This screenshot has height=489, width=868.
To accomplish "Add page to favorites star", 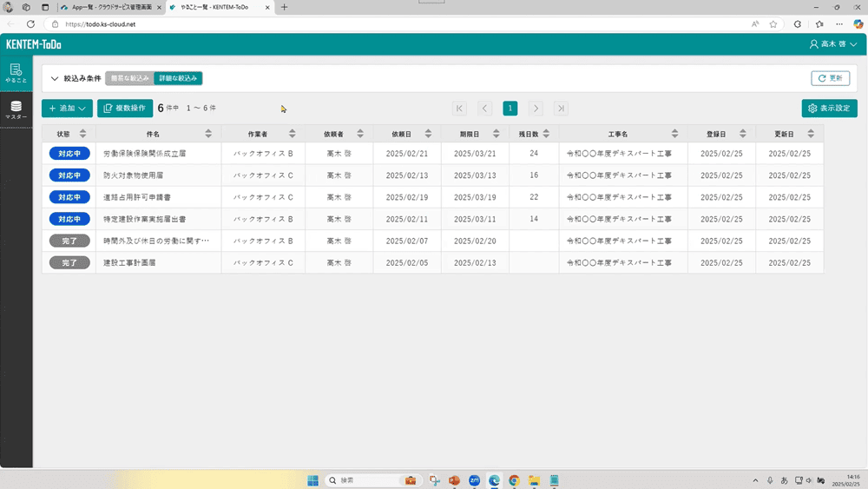I will tap(773, 24).
